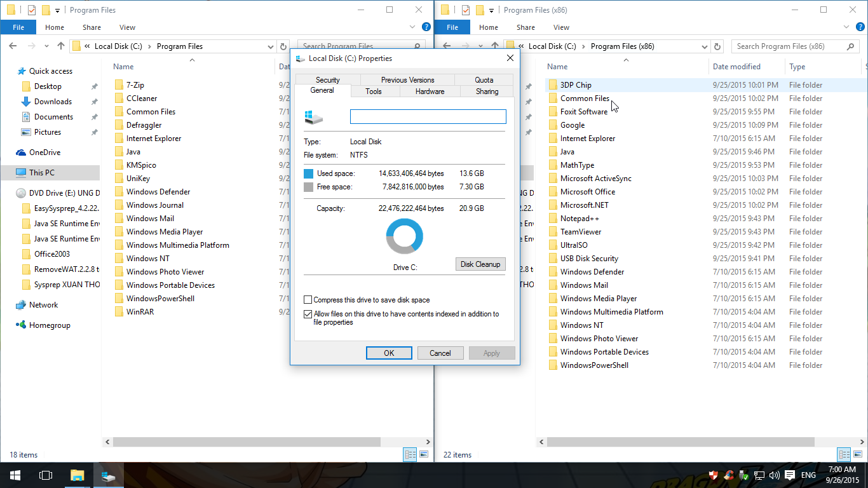Image resolution: width=868 pixels, height=488 pixels.
Task: Click Back arrow in Program Files (x86) window
Action: pos(447,46)
